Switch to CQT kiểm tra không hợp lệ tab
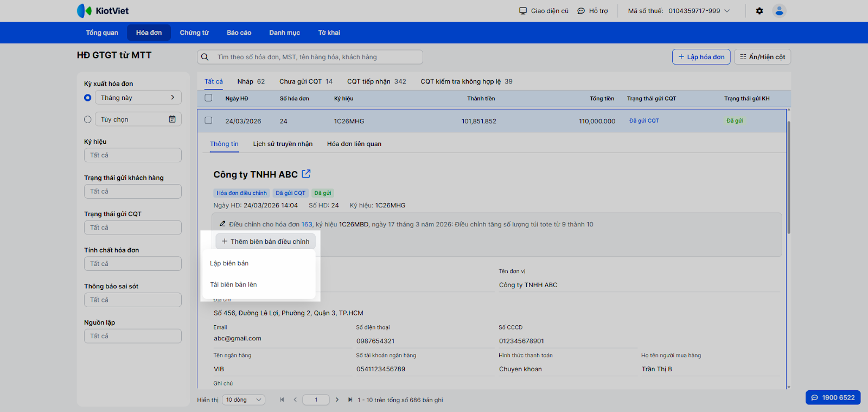The height and width of the screenshot is (412, 868). coord(467,81)
